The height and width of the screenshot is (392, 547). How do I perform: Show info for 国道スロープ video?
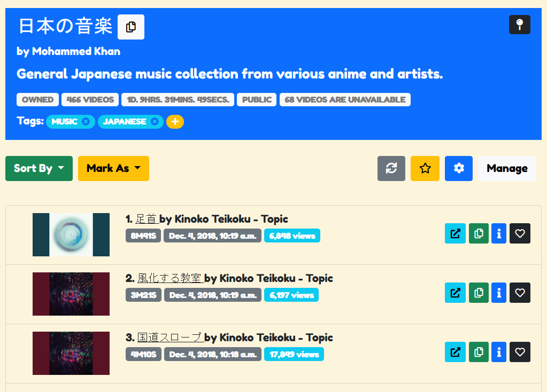click(x=498, y=352)
